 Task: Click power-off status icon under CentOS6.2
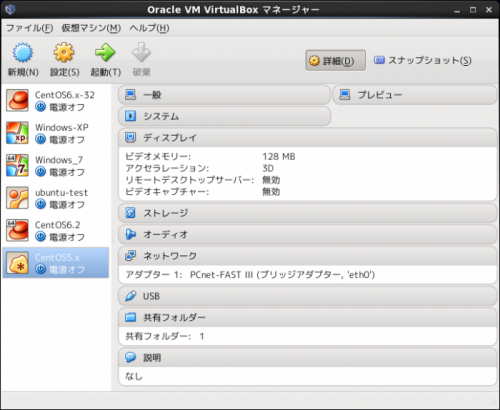point(40,237)
